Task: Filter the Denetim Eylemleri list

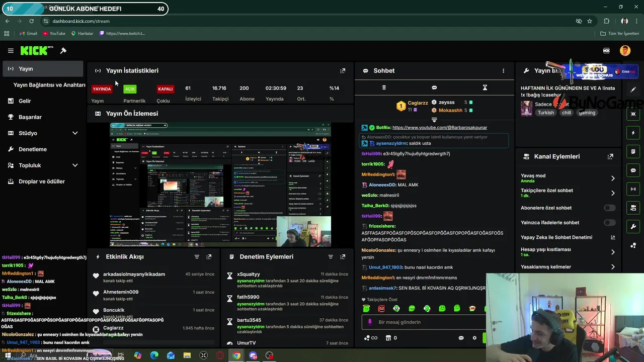Action: coord(331,257)
